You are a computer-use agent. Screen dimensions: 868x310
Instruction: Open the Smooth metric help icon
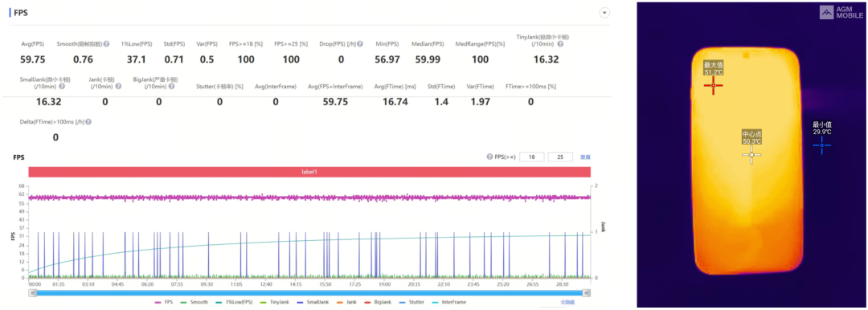(106, 43)
